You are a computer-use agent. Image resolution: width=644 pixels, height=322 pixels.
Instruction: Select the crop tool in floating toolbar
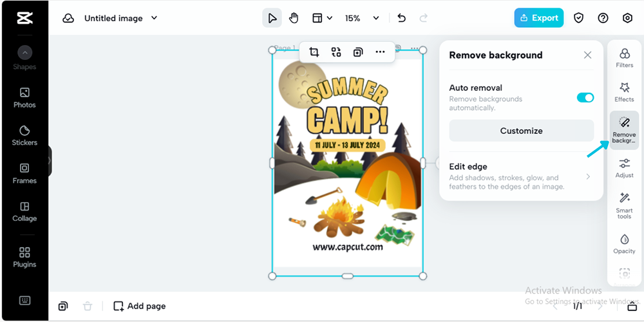point(314,52)
